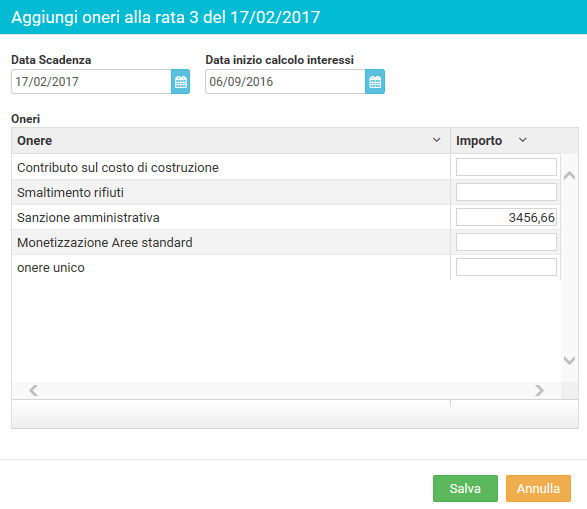
Task: Click the table scroll up arrow
Action: click(569, 176)
